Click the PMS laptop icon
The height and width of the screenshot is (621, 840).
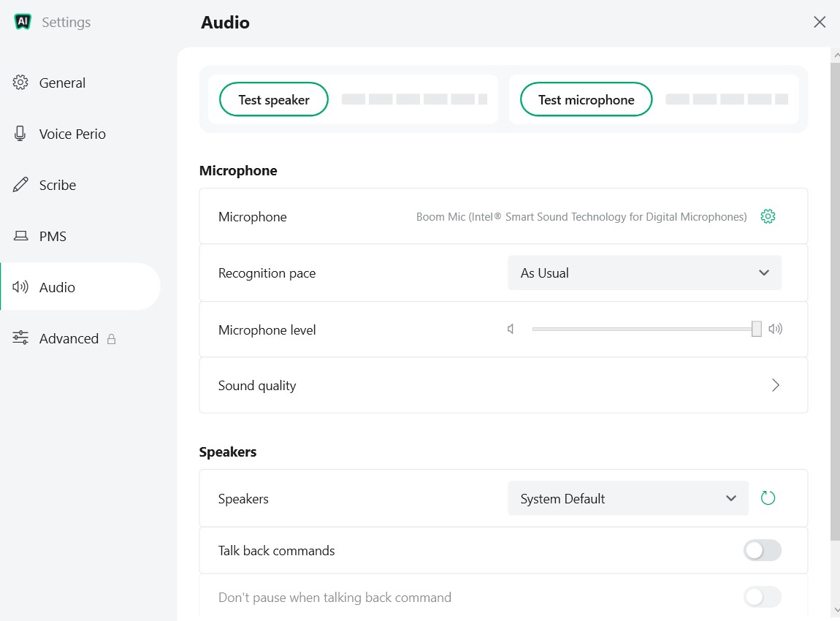pos(20,236)
